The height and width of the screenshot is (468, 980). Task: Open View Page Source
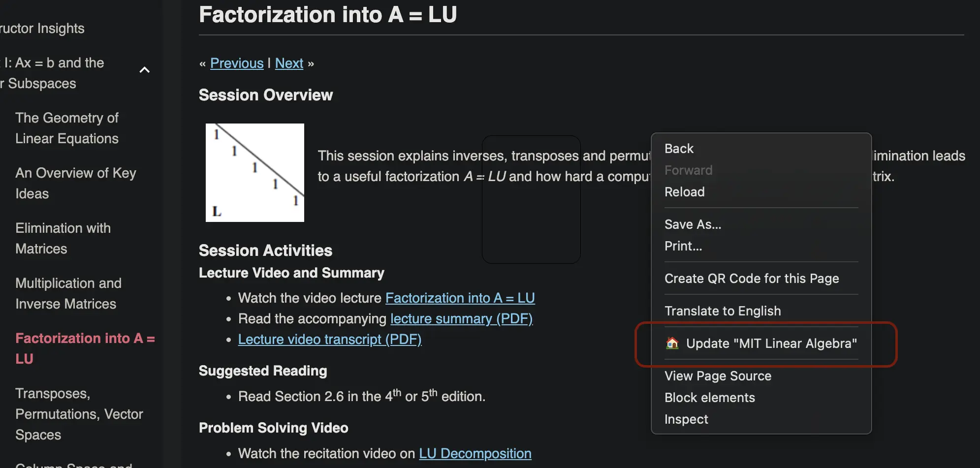pos(718,376)
